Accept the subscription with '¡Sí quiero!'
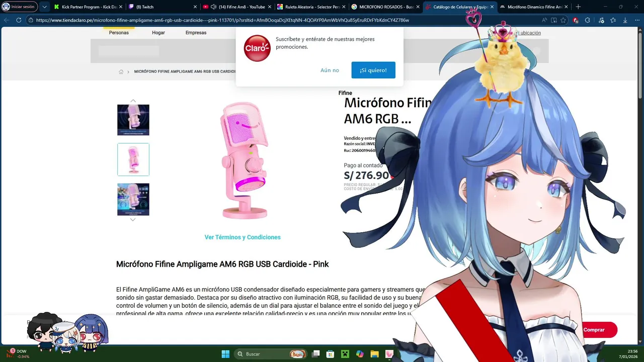The width and height of the screenshot is (644, 362). [x=373, y=70]
